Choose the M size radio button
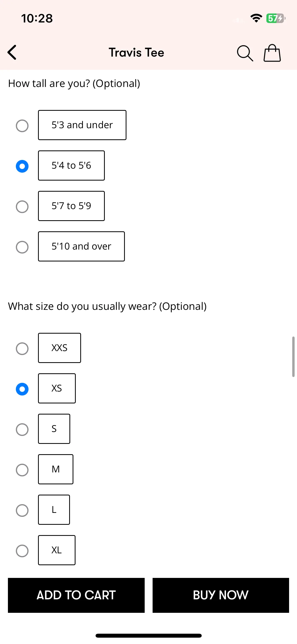This screenshot has height=644, width=297. click(22, 470)
